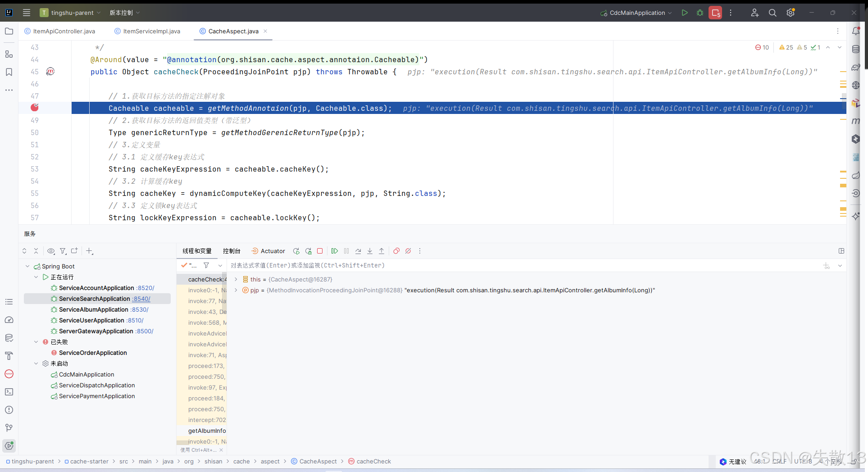Viewport: 868px width, 472px height.
Task: Select ServicePaymentApplication configuration
Action: click(97, 396)
